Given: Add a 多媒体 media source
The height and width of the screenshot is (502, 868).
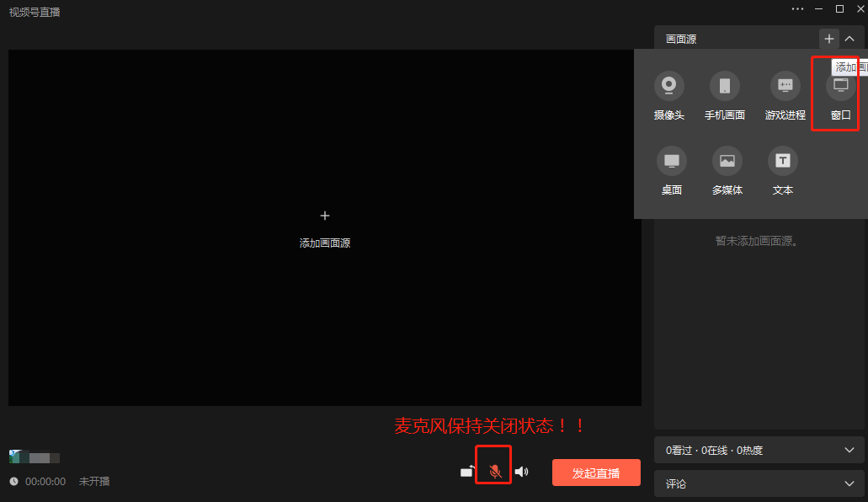Looking at the screenshot, I should click(727, 169).
